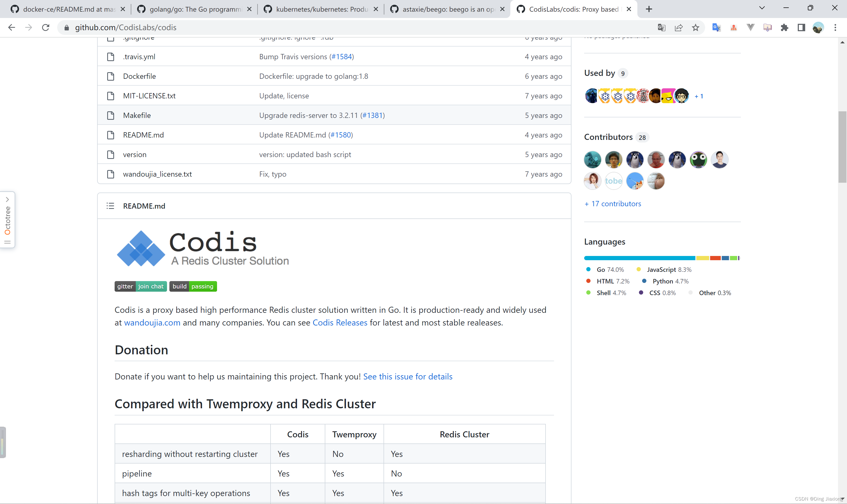Screen dimensions: 847x504
Task: Open the version file
Action: point(135,154)
